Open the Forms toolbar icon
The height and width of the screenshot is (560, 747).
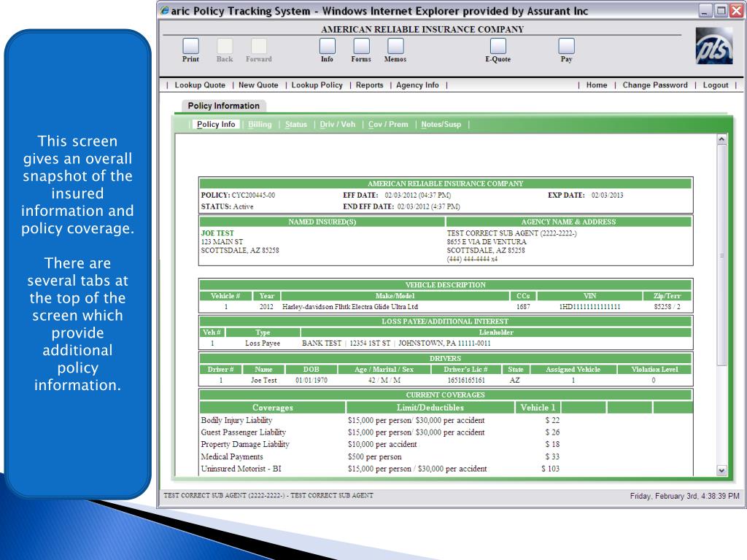361,46
